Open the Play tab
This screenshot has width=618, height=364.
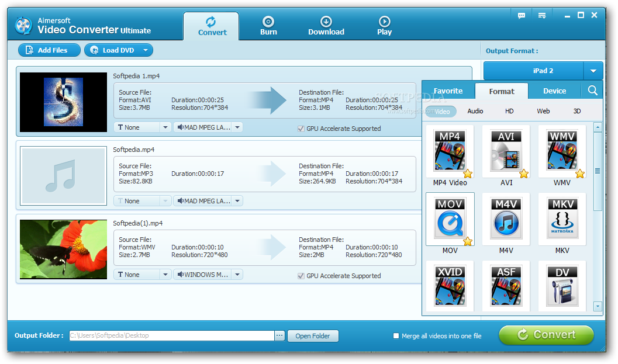[x=384, y=26]
